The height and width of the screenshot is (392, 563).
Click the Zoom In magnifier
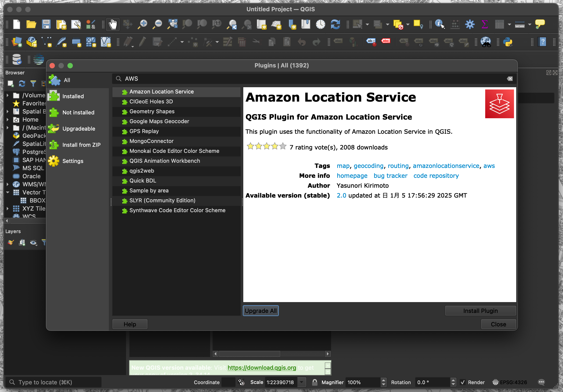[x=143, y=24]
